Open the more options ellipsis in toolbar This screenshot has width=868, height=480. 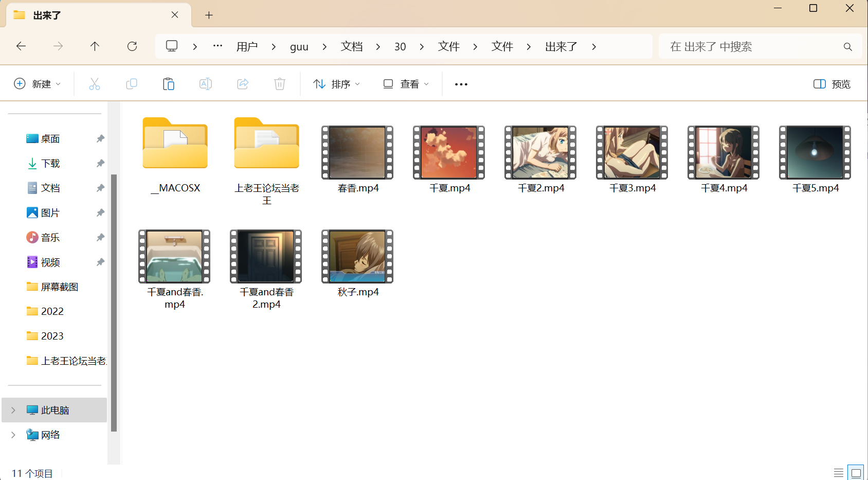point(461,84)
